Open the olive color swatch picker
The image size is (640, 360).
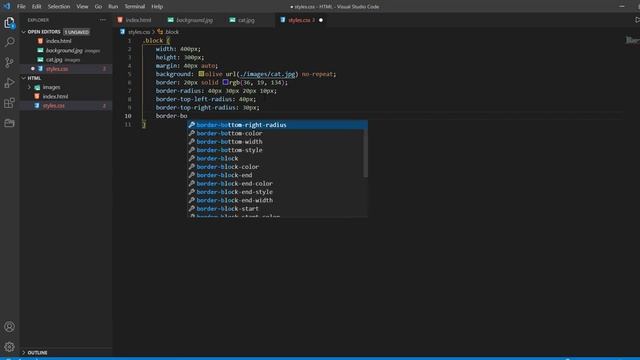click(201, 74)
